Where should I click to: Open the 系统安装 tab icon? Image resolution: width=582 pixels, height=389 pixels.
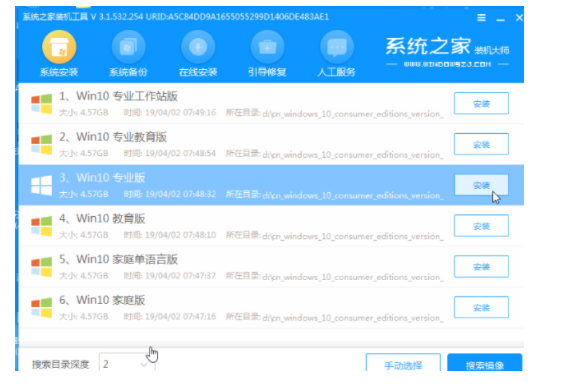(59, 47)
